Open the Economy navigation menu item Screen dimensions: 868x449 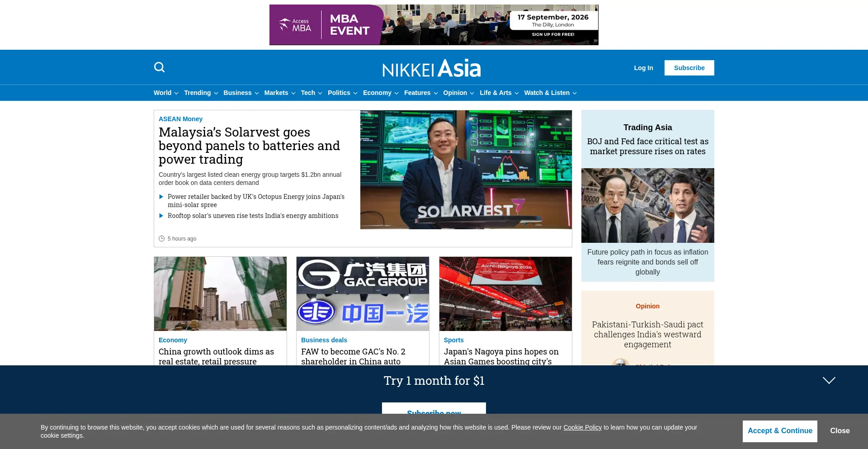[x=377, y=93]
